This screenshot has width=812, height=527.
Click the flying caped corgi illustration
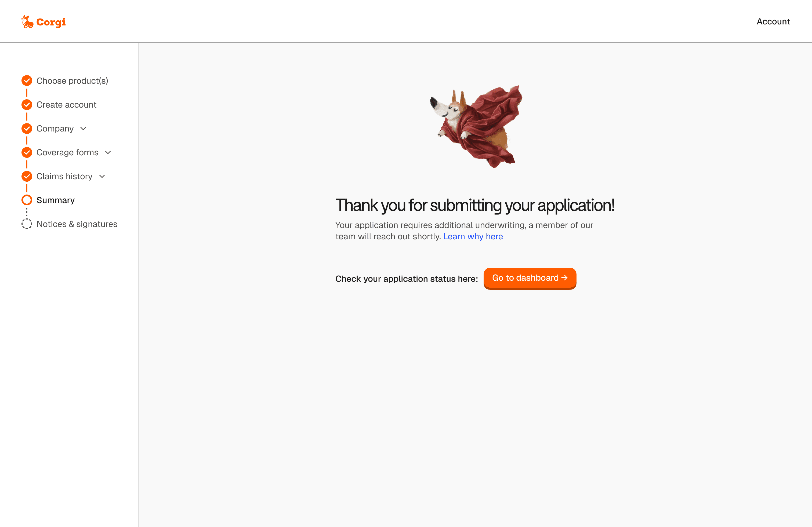pos(476,126)
